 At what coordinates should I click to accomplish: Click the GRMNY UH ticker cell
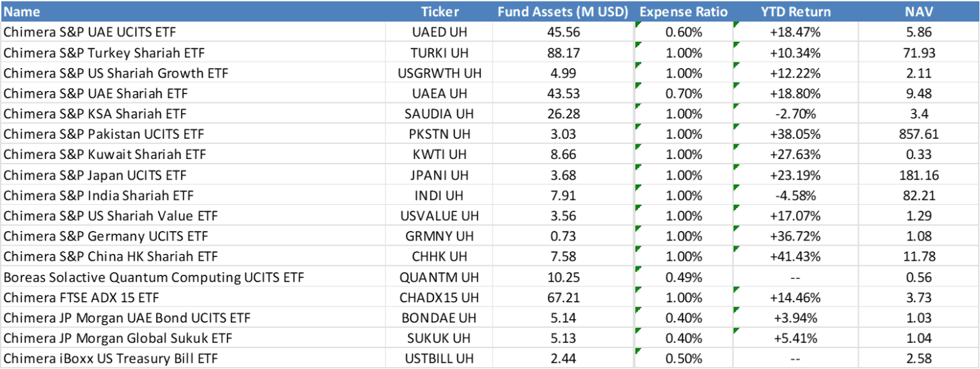440,236
